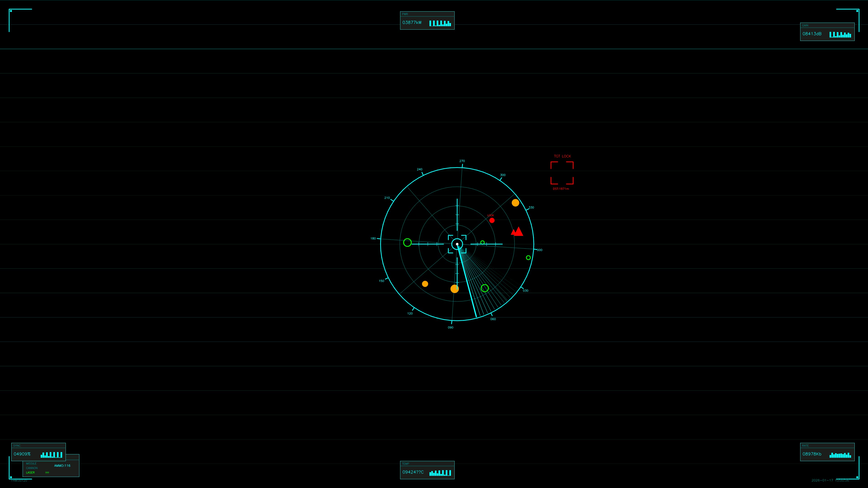
Task: Enable the CANNON weapon
Action: tap(32, 468)
